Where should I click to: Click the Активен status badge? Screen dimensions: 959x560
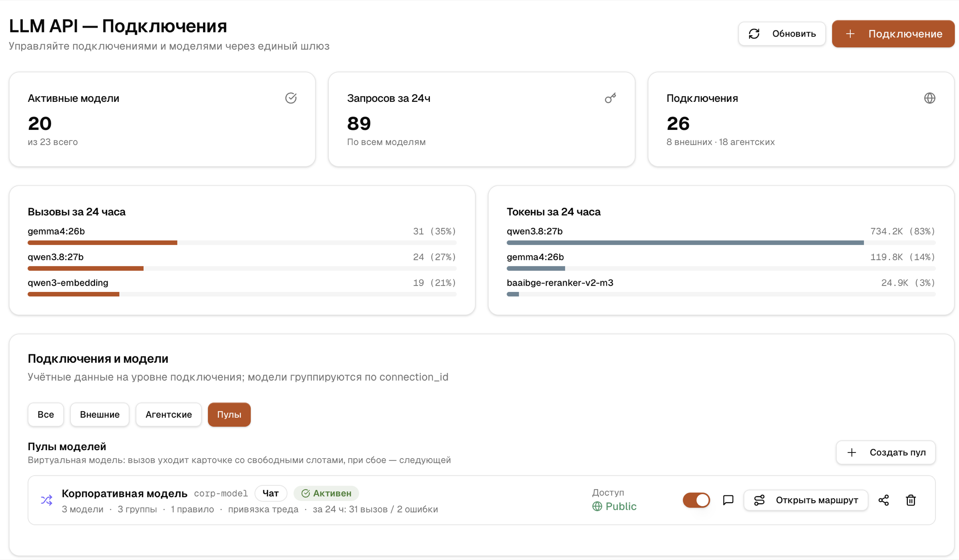(326, 493)
